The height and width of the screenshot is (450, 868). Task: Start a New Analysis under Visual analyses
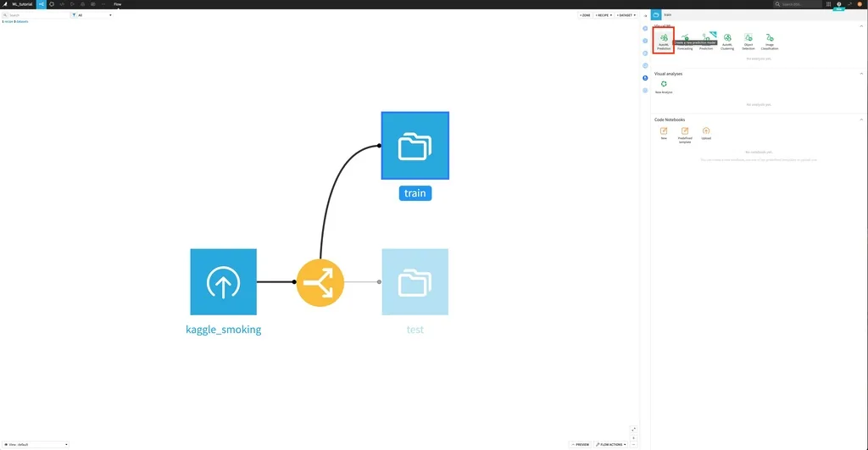[x=664, y=87]
